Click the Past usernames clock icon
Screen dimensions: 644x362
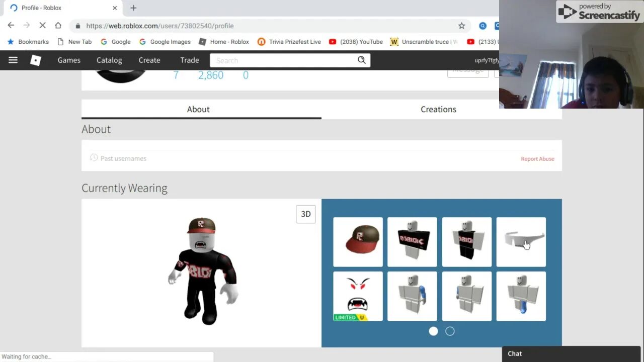(94, 158)
